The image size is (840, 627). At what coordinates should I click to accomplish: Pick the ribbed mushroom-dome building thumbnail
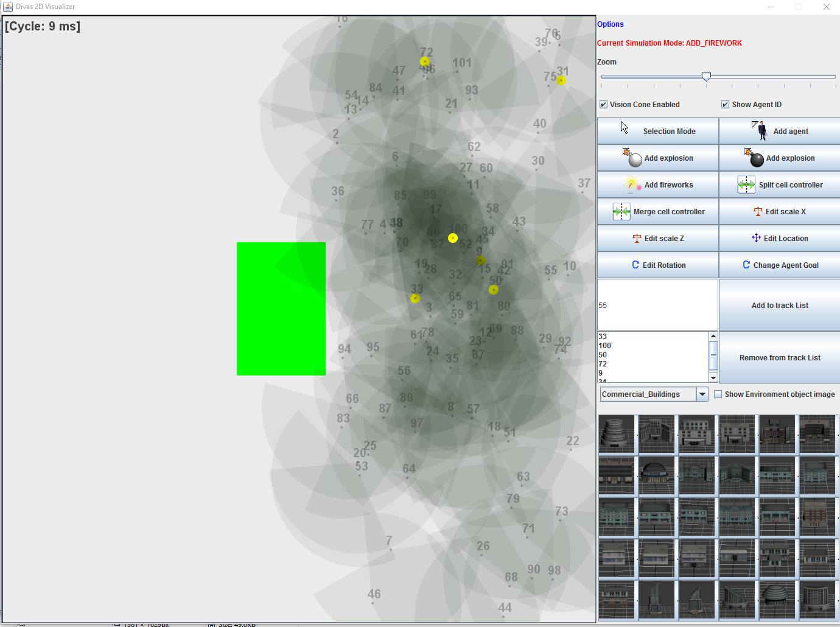point(777,600)
